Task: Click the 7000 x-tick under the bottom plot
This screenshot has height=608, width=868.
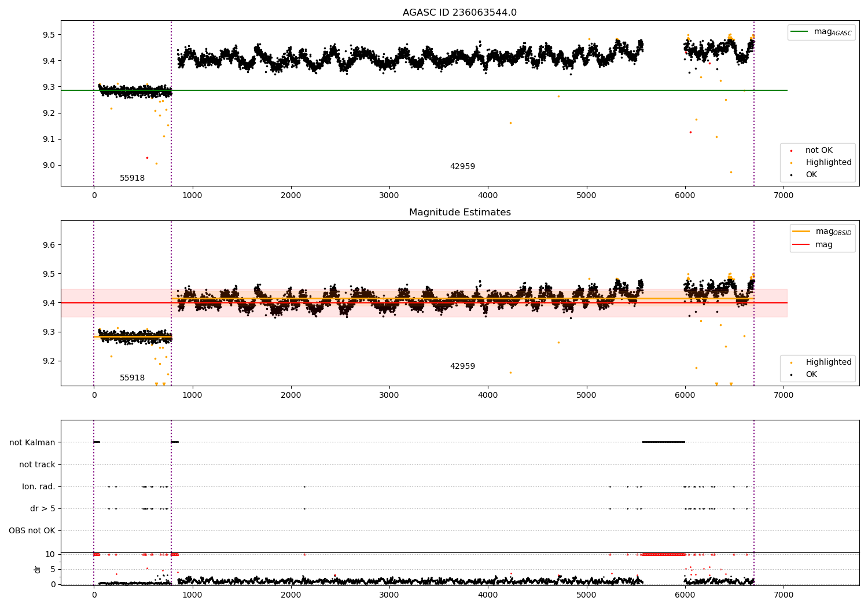Action: click(x=784, y=595)
